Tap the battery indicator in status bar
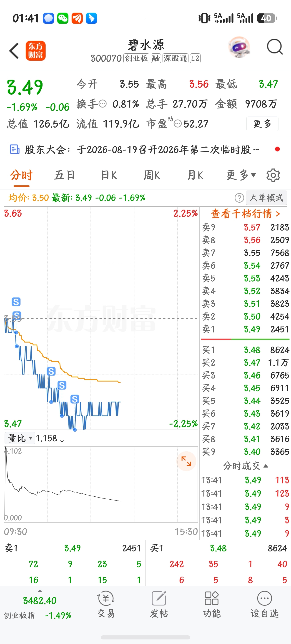This screenshot has height=644, width=291. 267,18
